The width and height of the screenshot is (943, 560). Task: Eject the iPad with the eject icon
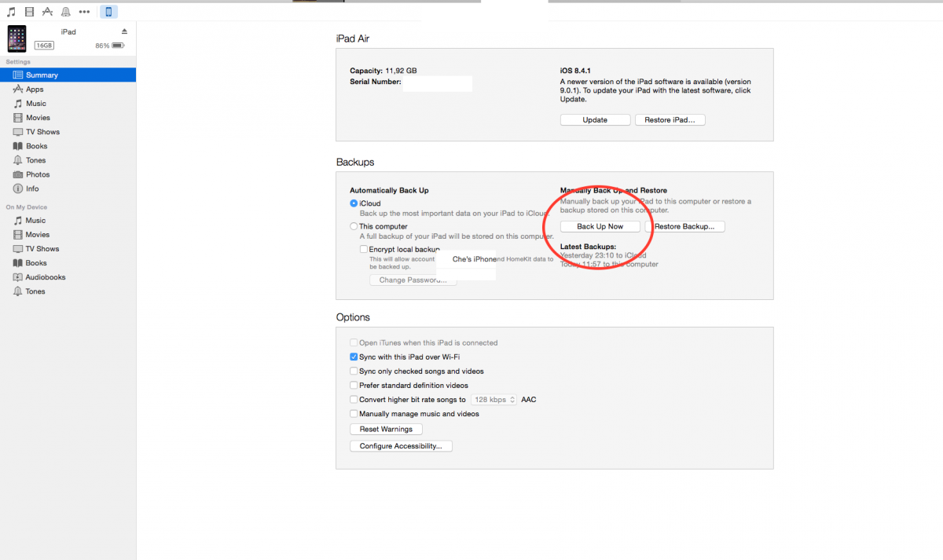click(x=124, y=31)
